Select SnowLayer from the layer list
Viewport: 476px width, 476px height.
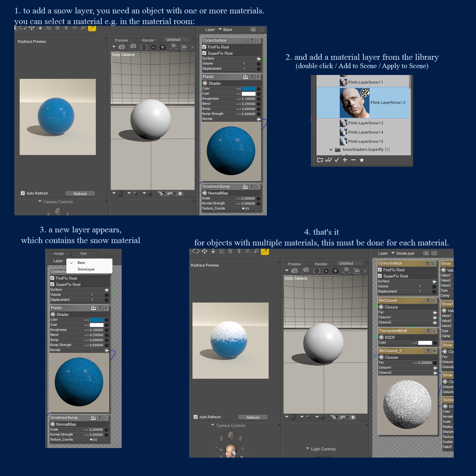pyautogui.click(x=86, y=269)
